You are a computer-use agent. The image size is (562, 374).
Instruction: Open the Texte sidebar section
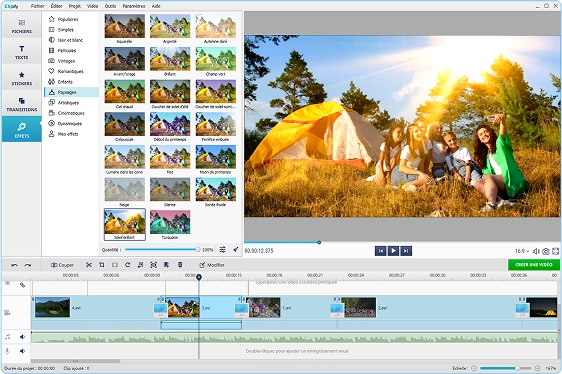(x=22, y=52)
